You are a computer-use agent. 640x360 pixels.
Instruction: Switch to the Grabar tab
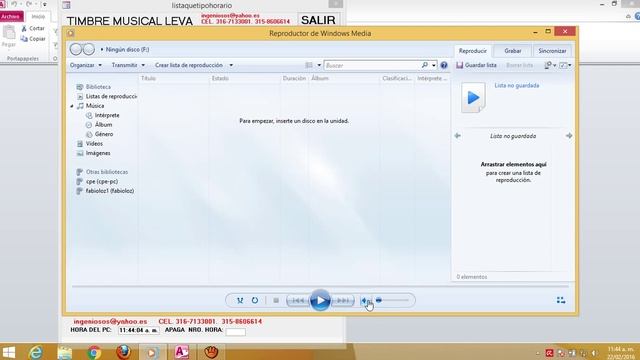point(513,51)
